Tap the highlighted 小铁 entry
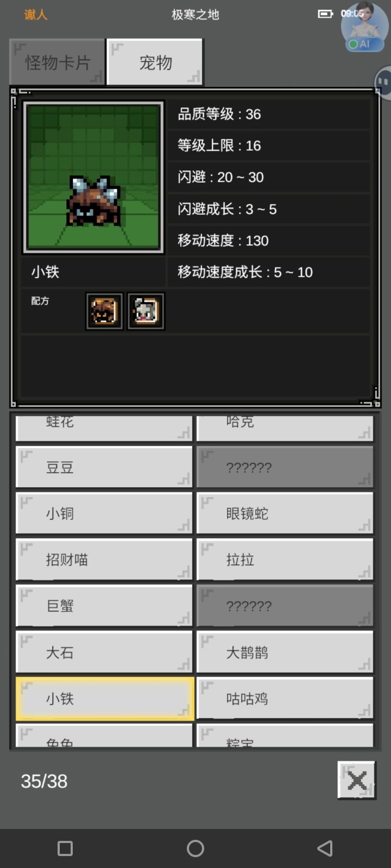 tap(104, 698)
